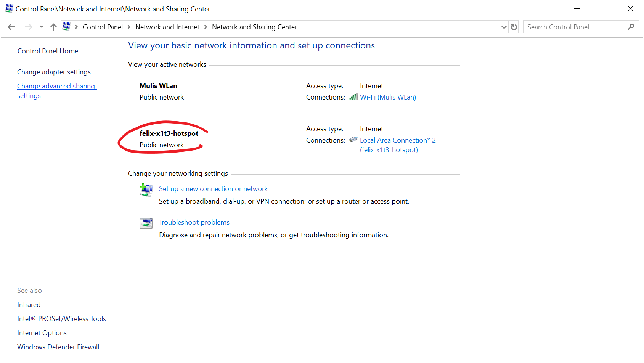The height and width of the screenshot is (363, 644).
Task: Open Windows Defender Firewall
Action: click(58, 347)
